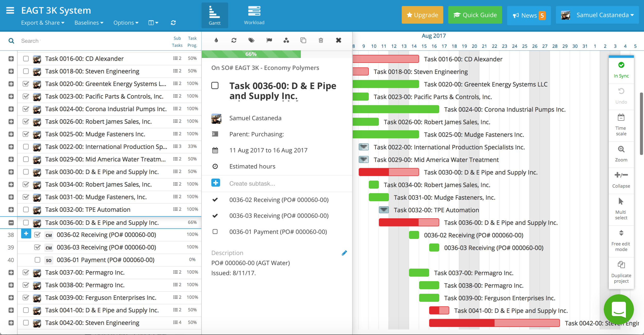
Task: Expand Task 0022-00: International Production row
Action: click(x=11, y=147)
